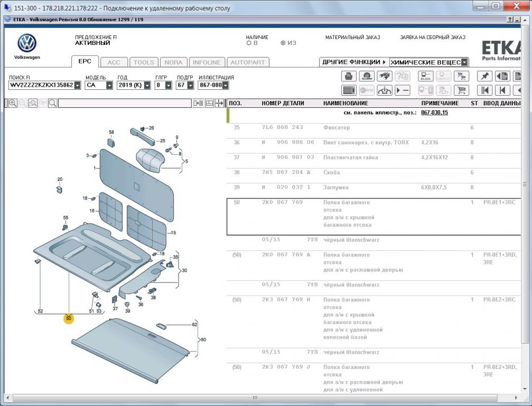Image resolution: width=532 pixels, height=406 pixels.
Task: Click the parts list vertical scrollbar
Action: point(525,184)
